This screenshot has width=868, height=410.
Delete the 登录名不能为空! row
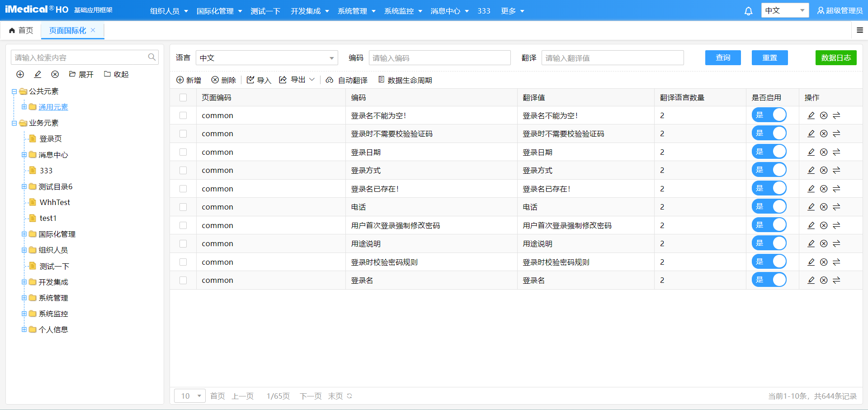click(824, 115)
